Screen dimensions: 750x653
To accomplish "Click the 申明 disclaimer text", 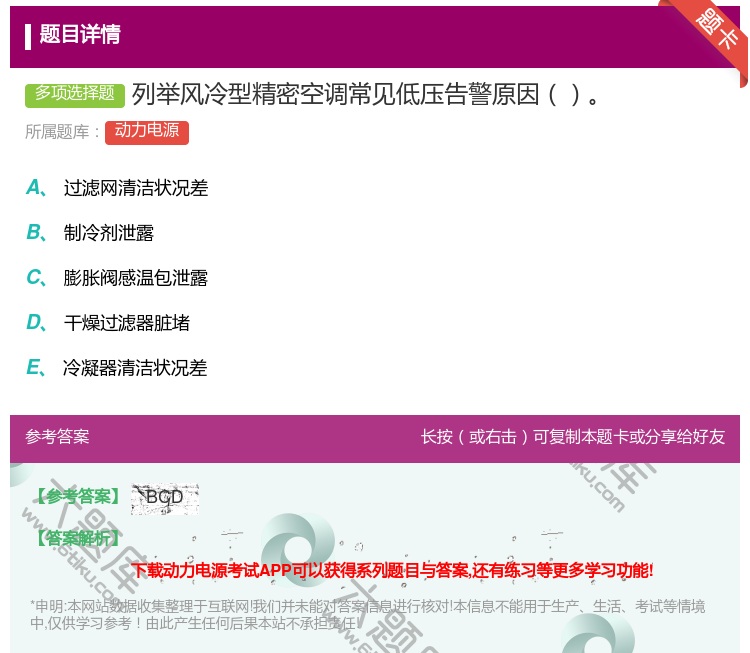I will (x=367, y=615).
